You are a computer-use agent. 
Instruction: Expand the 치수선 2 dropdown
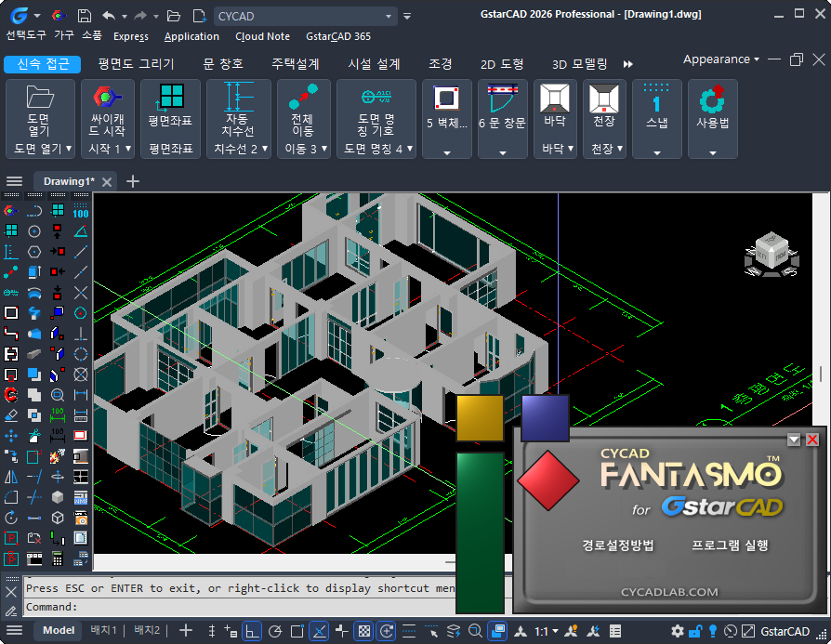[265, 149]
